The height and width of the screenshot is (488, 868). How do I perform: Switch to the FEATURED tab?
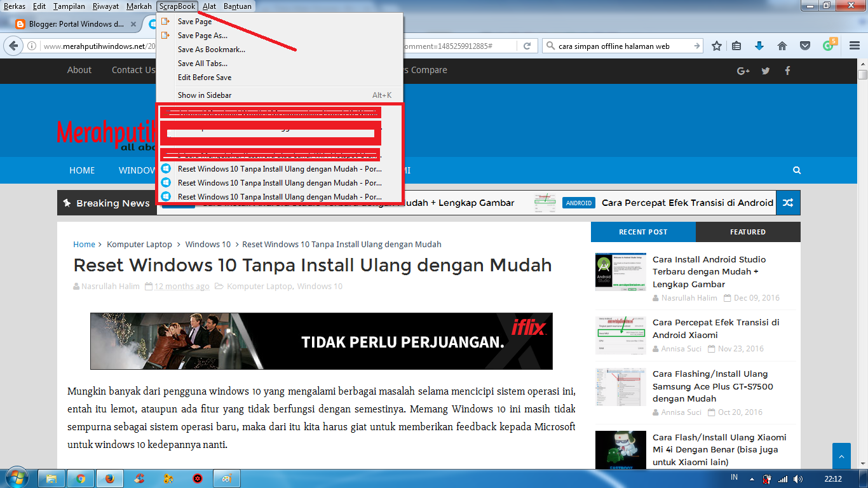(748, 232)
